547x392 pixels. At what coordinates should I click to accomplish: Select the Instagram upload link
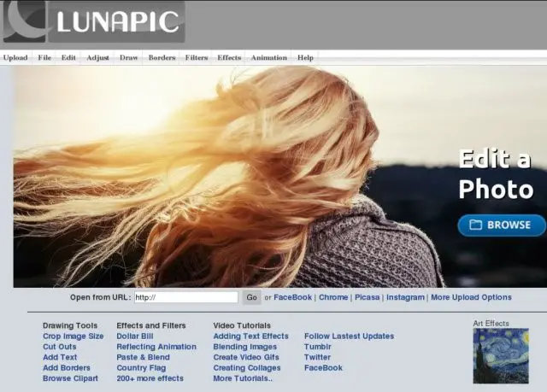tap(405, 297)
